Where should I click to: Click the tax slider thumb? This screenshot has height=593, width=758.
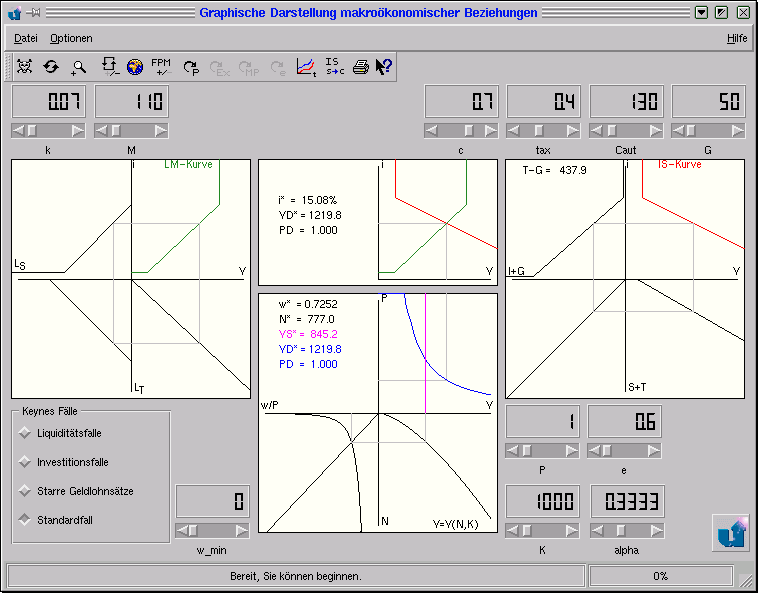(x=539, y=130)
